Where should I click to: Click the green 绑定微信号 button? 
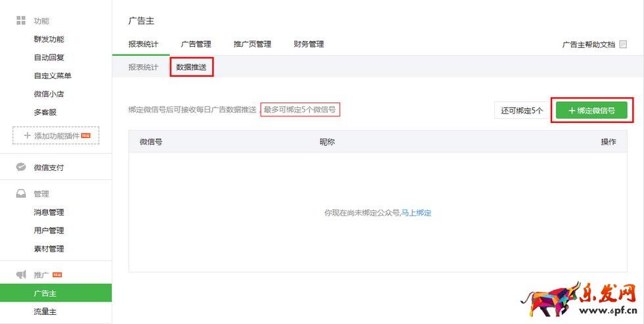click(x=591, y=110)
